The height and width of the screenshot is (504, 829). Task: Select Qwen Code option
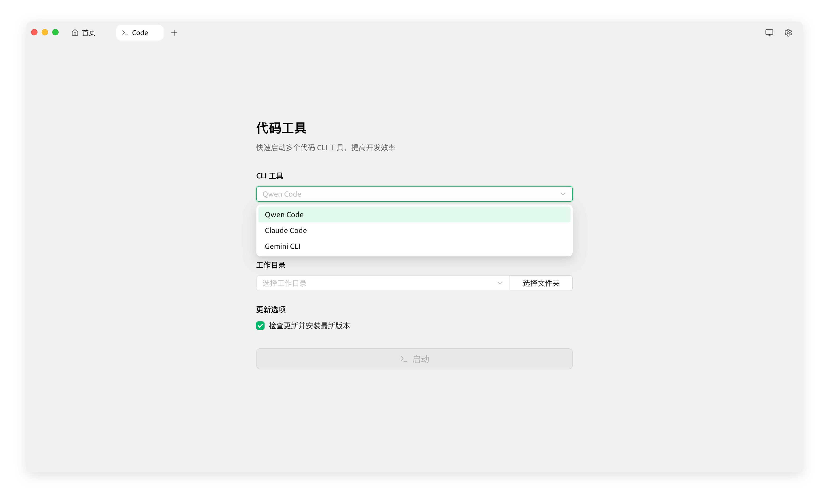(414, 215)
